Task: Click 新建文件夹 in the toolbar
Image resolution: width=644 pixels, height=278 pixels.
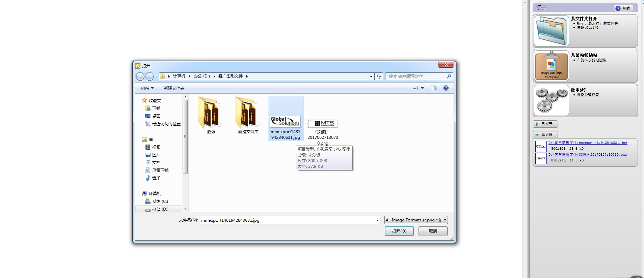Action: point(174,88)
